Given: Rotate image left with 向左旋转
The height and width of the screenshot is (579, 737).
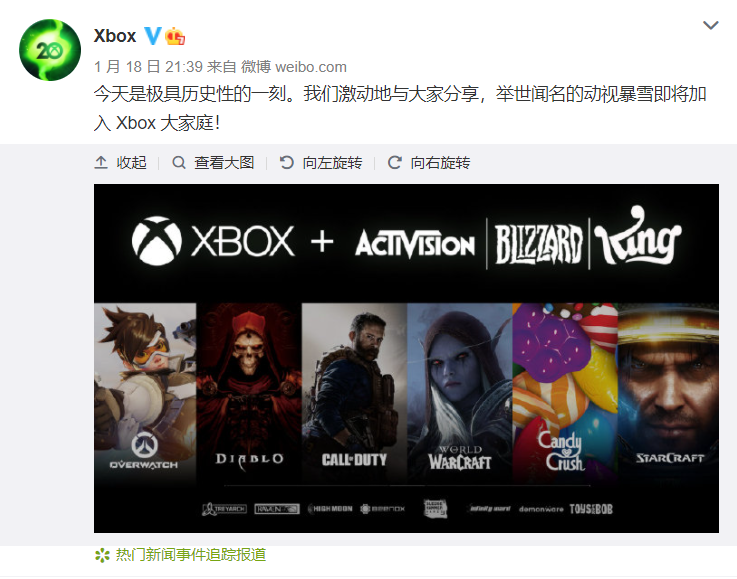Looking at the screenshot, I should (x=321, y=163).
